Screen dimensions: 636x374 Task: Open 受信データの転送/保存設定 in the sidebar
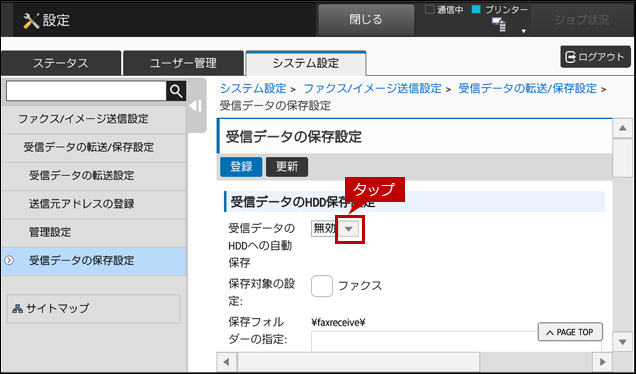[x=93, y=147]
